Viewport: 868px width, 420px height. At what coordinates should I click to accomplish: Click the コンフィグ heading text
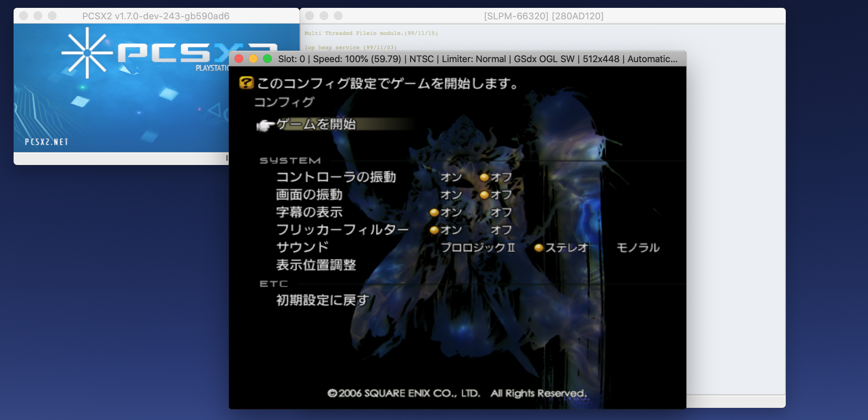pos(284,102)
